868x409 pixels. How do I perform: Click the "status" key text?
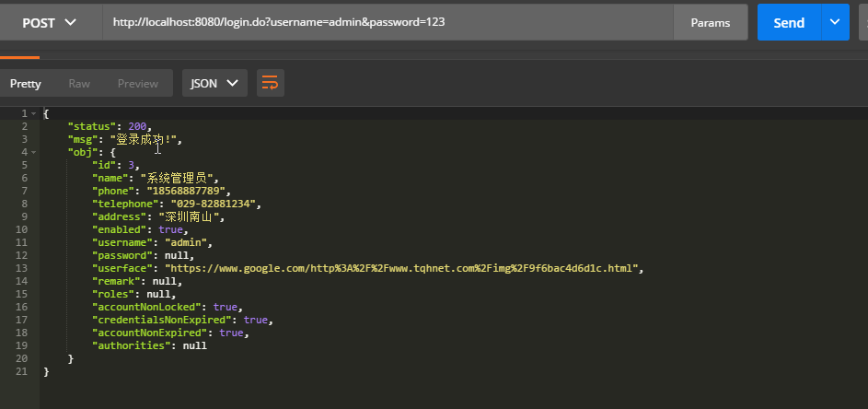click(92, 126)
